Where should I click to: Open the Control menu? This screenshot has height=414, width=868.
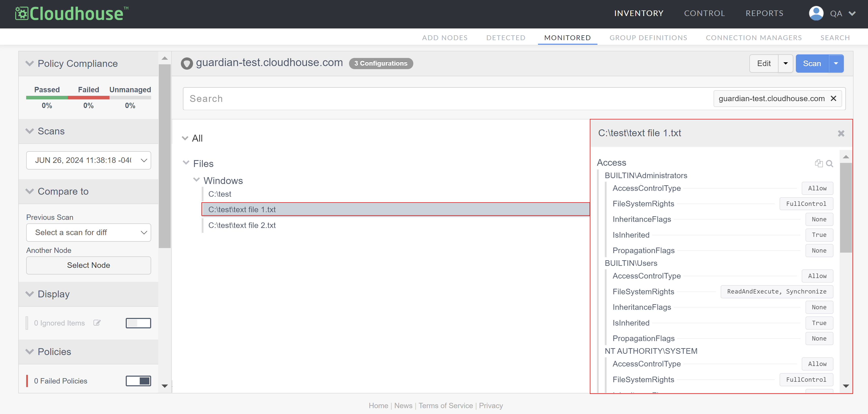704,13
